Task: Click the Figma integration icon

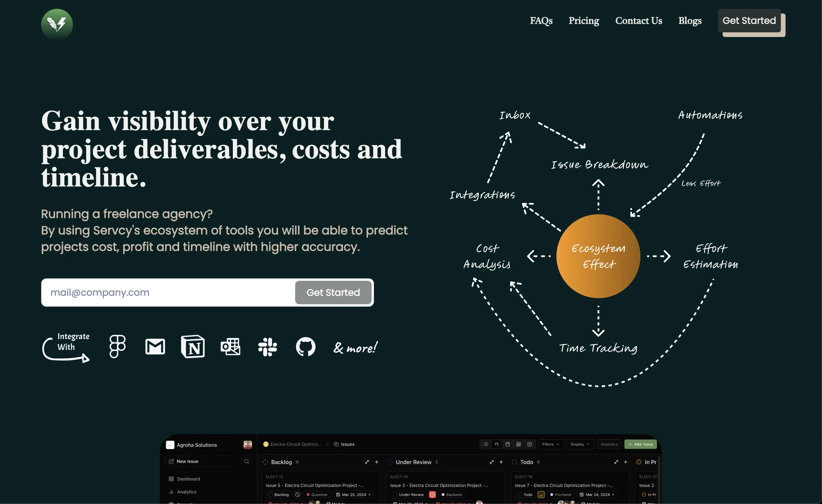Action: tap(117, 347)
